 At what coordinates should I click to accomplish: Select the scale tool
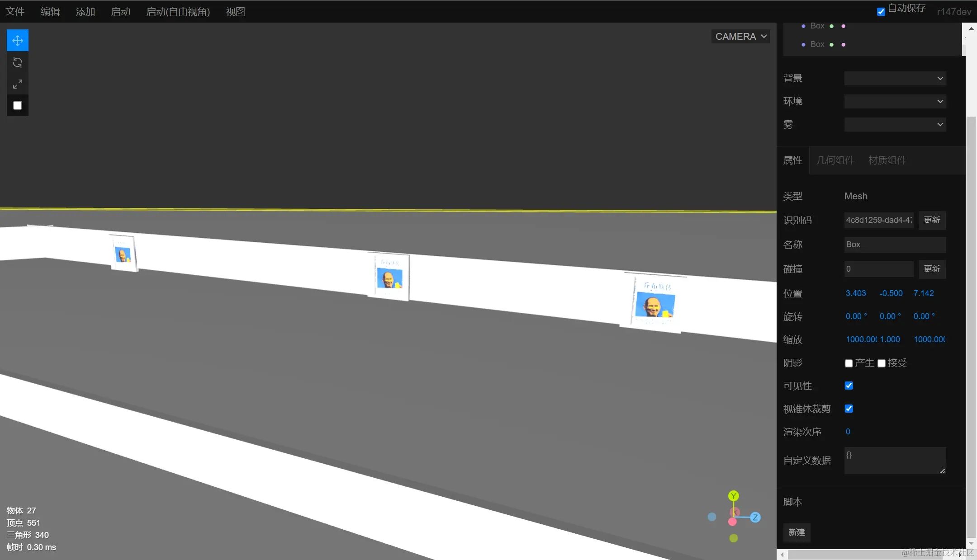click(x=18, y=84)
